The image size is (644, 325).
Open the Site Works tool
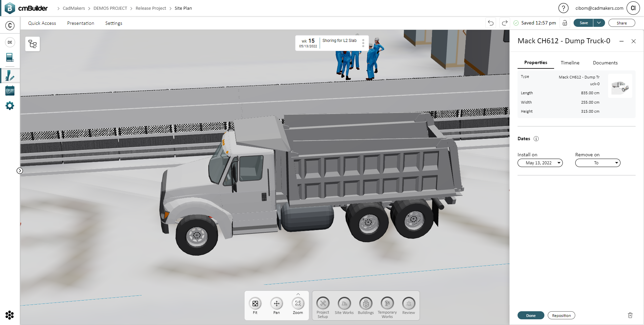pyautogui.click(x=344, y=306)
